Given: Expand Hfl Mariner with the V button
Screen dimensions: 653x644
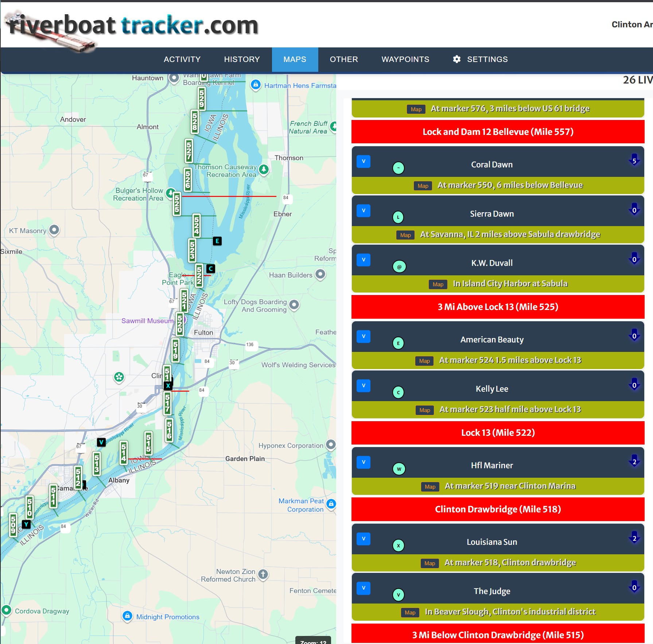Looking at the screenshot, I should (364, 462).
